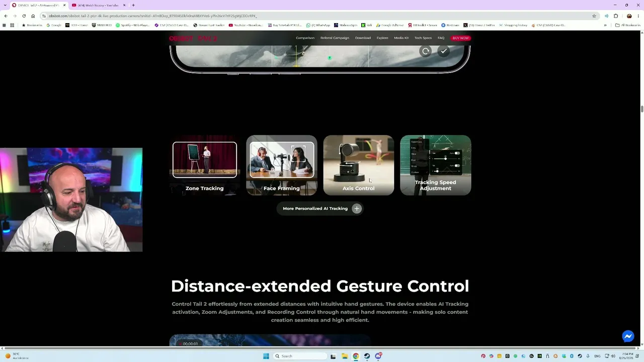Open the Tech Specs menu item
The height and width of the screenshot is (362, 644).
(423, 38)
